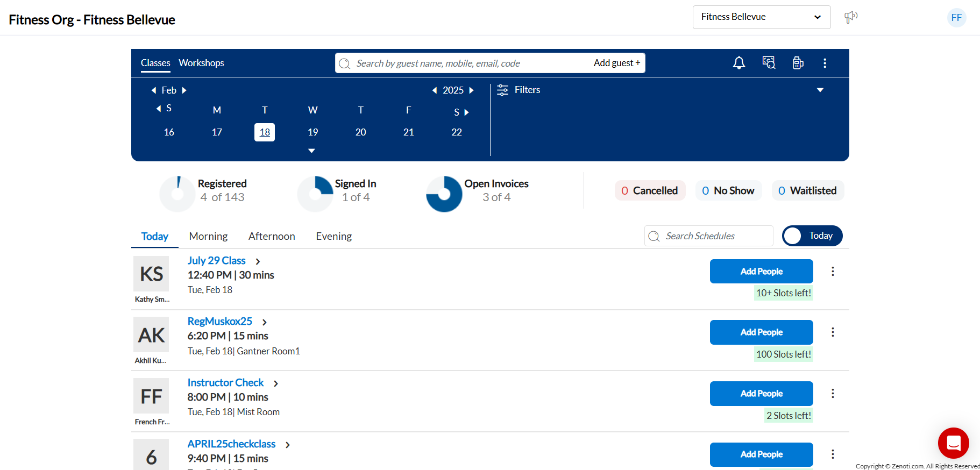Select date 18 in calendar

pyautogui.click(x=265, y=132)
